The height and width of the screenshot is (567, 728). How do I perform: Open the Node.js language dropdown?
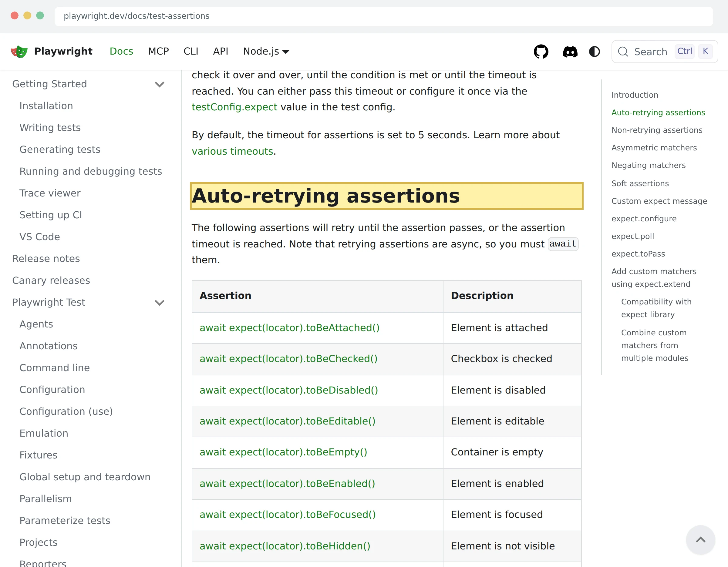pyautogui.click(x=266, y=51)
